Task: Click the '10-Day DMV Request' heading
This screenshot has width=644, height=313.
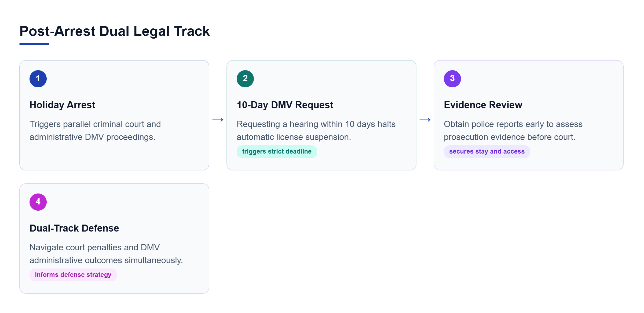Action: pyautogui.click(x=285, y=105)
